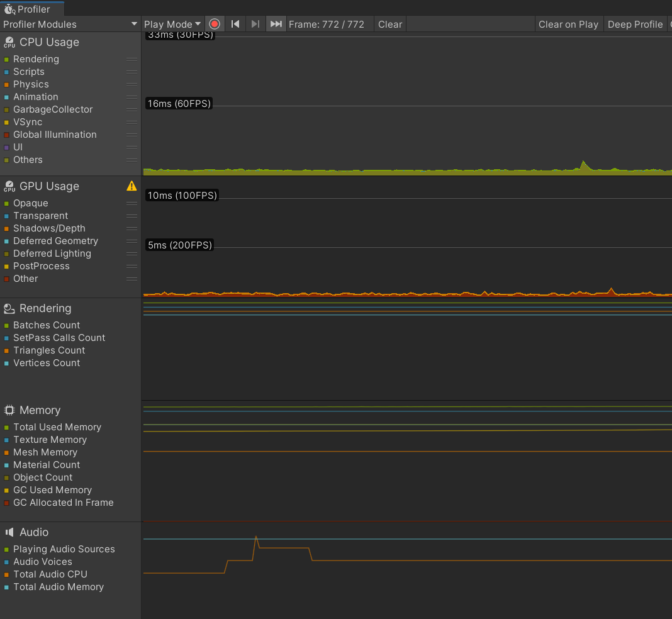Toggle Total Audio CPU series

(50, 574)
